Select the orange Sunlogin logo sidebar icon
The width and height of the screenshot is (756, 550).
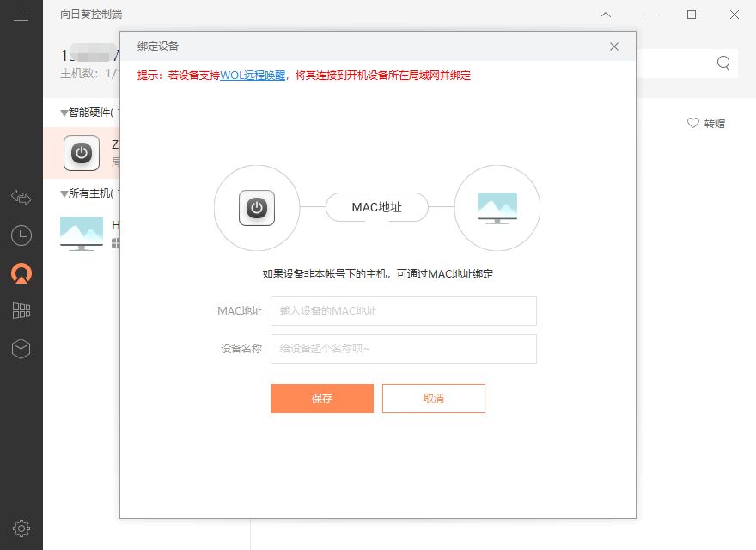point(21,273)
